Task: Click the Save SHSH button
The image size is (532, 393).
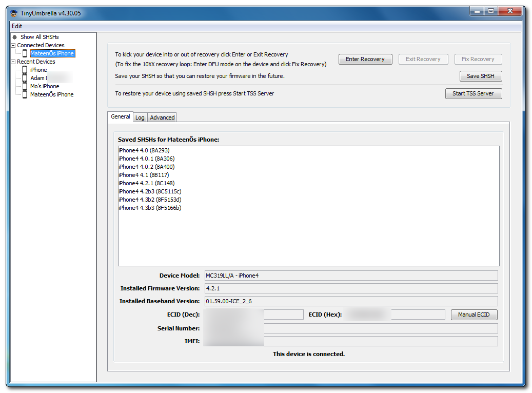Action: click(x=480, y=76)
